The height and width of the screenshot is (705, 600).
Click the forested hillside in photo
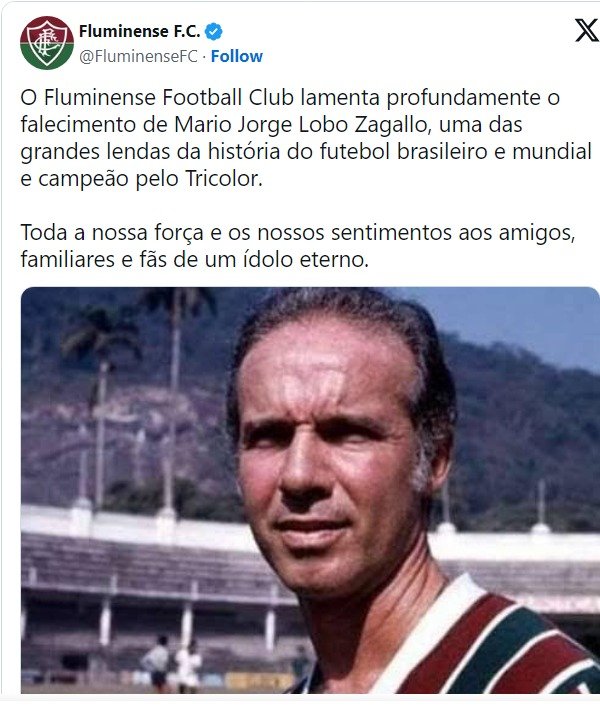[526, 432]
